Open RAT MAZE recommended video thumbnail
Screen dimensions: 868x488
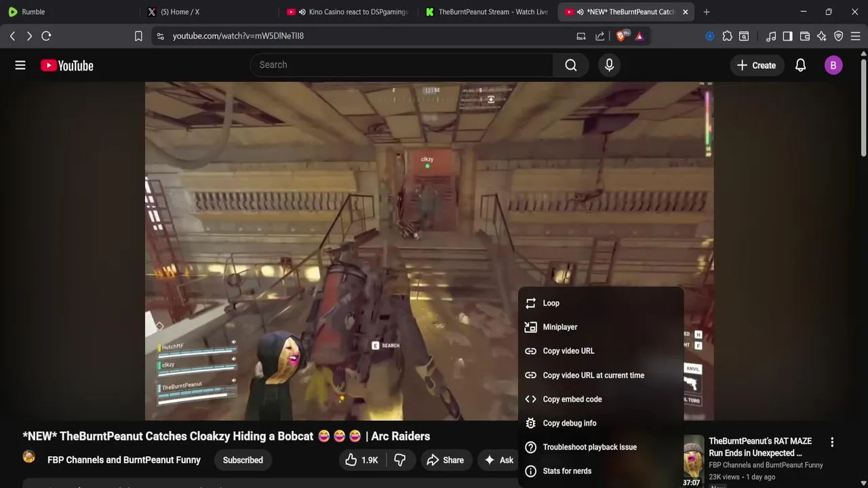click(694, 461)
